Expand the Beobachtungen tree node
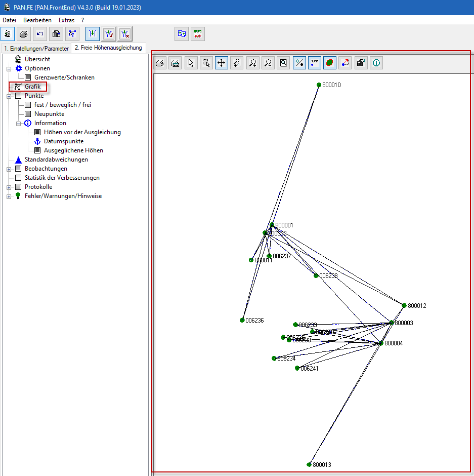The image size is (474, 476). pos(9,169)
